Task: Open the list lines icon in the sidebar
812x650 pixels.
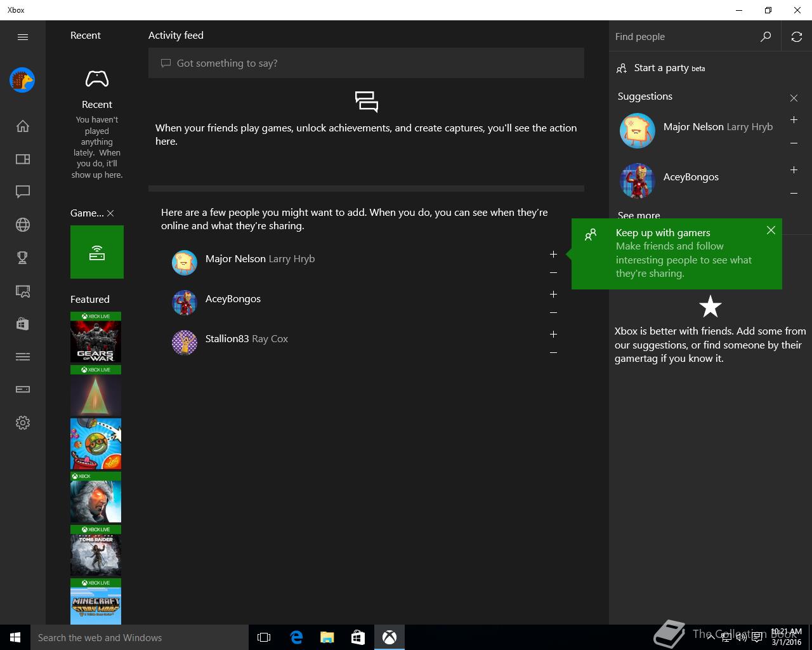Action: [23, 357]
